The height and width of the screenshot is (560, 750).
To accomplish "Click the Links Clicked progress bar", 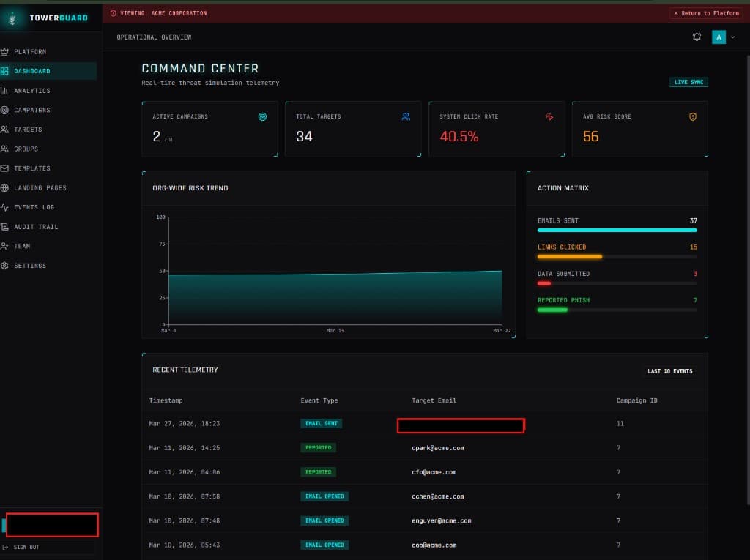I will coord(617,257).
